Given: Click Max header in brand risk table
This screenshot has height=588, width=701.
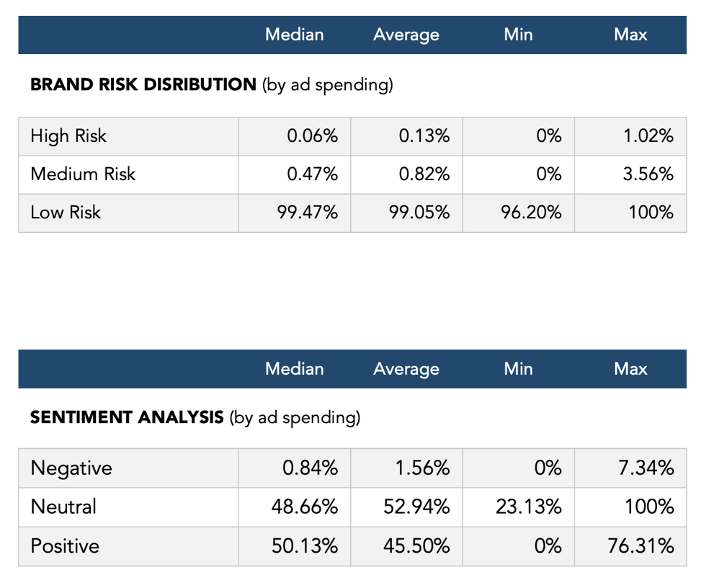Looking at the screenshot, I should [x=630, y=35].
